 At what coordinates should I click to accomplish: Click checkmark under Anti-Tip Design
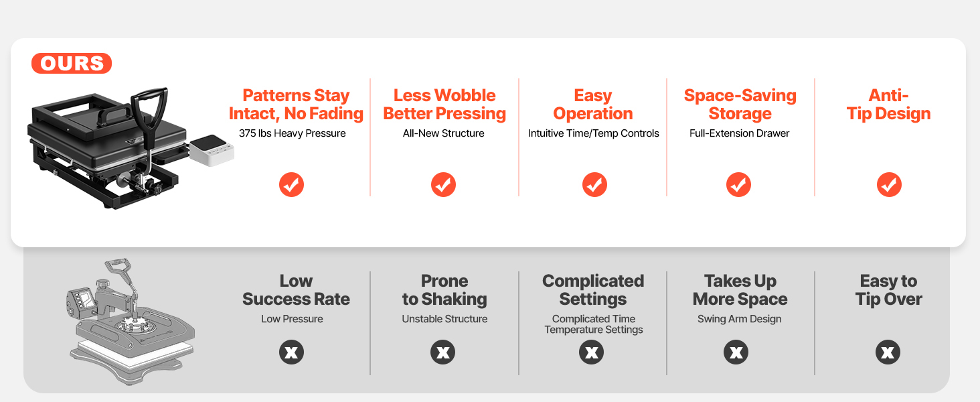click(x=889, y=184)
